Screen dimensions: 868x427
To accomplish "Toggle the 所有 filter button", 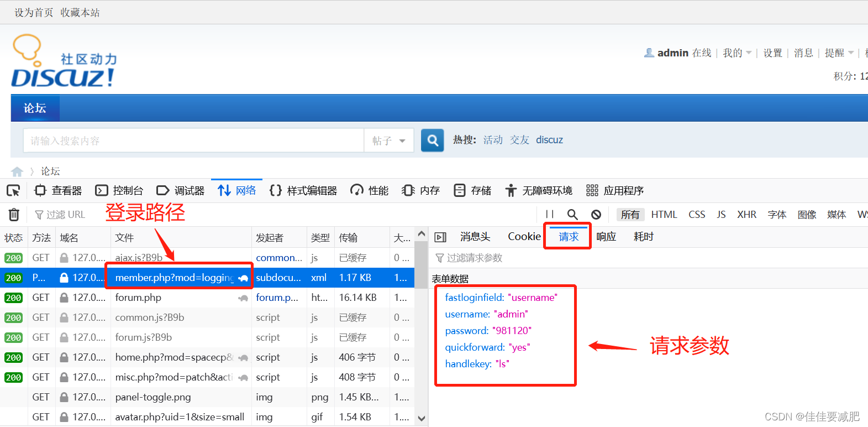I will click(x=630, y=215).
